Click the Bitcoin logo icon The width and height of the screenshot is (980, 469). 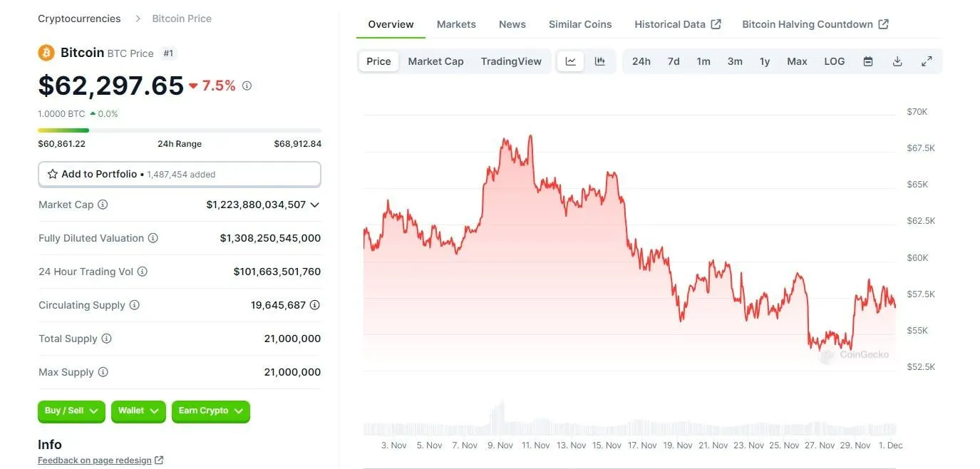(x=46, y=53)
